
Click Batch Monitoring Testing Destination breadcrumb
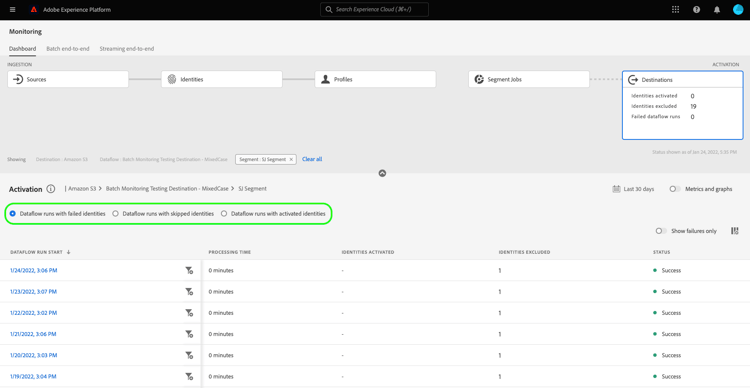pyautogui.click(x=166, y=189)
